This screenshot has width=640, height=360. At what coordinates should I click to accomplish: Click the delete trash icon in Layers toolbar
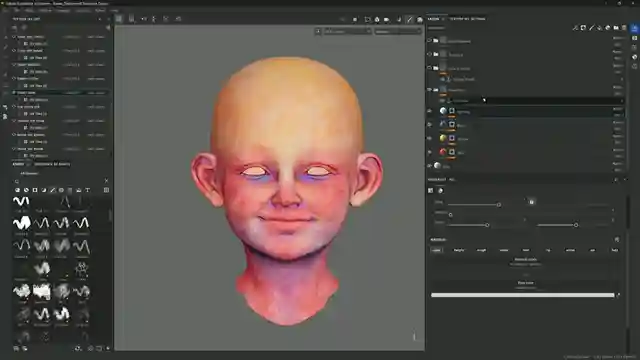click(x=624, y=28)
